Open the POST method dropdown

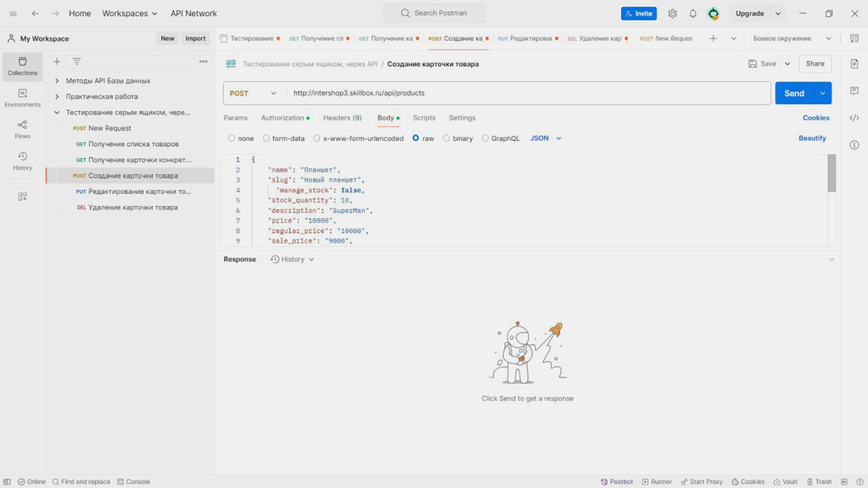[253, 93]
